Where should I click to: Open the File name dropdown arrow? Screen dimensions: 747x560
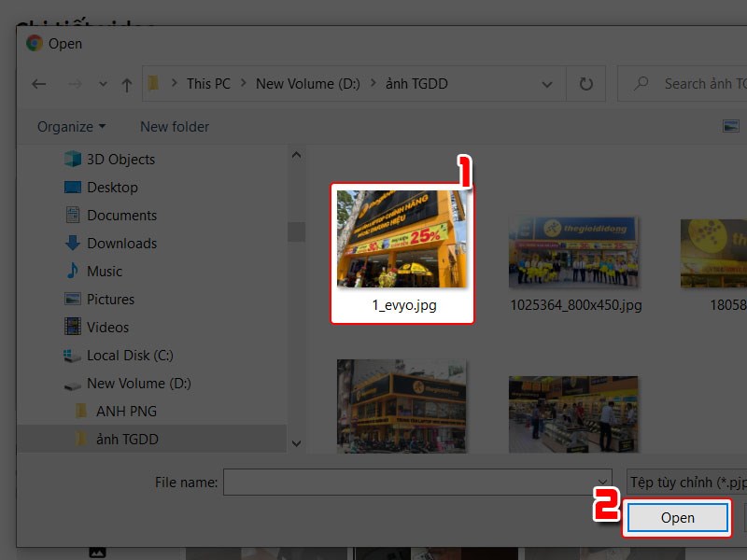tap(602, 482)
